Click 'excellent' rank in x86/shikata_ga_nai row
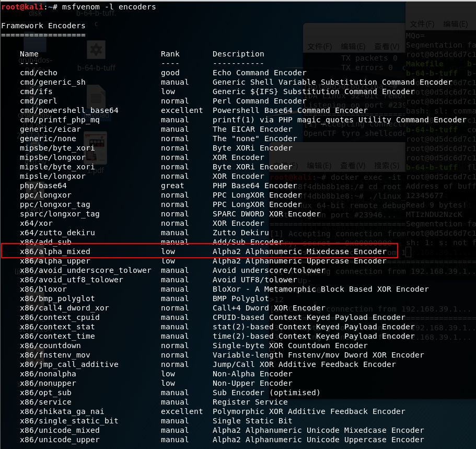Viewport: 476px width, 449px height. [182, 412]
